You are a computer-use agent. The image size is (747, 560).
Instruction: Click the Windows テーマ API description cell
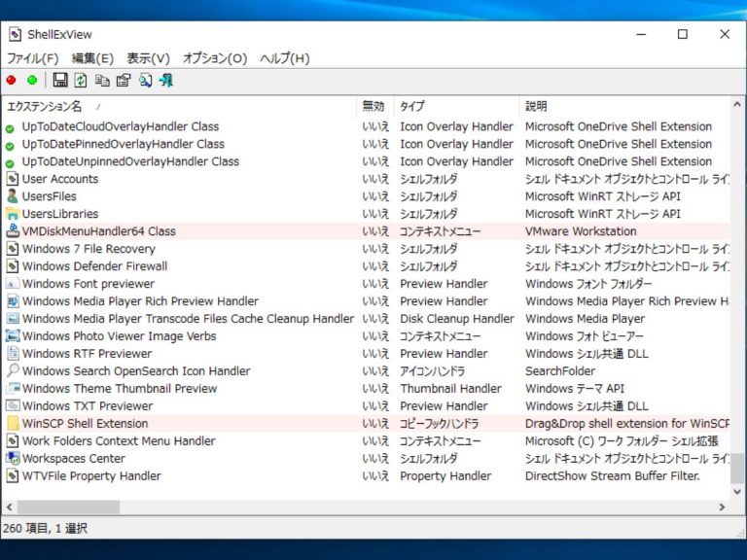(575, 389)
